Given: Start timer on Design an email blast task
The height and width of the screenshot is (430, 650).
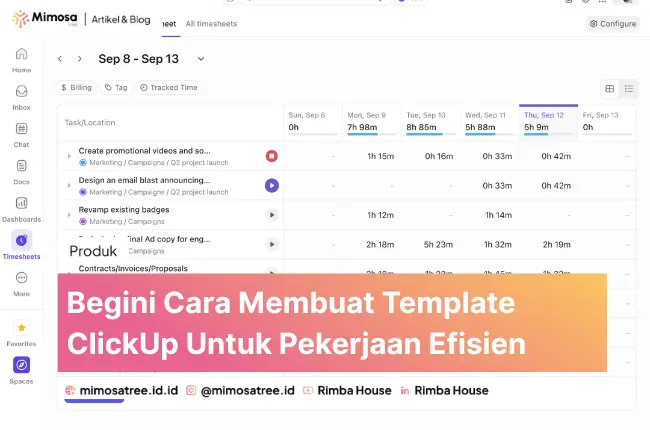Looking at the screenshot, I should pyautogui.click(x=272, y=185).
